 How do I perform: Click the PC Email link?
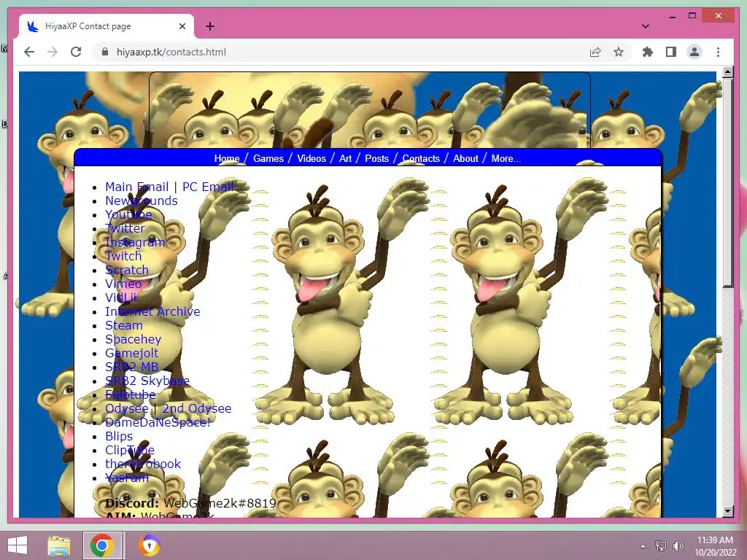point(208,187)
